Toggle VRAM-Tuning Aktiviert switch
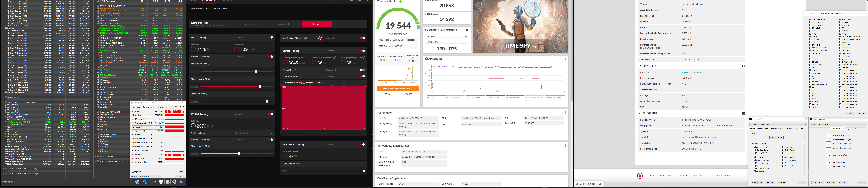The height and width of the screenshot is (188, 868). click(271, 114)
